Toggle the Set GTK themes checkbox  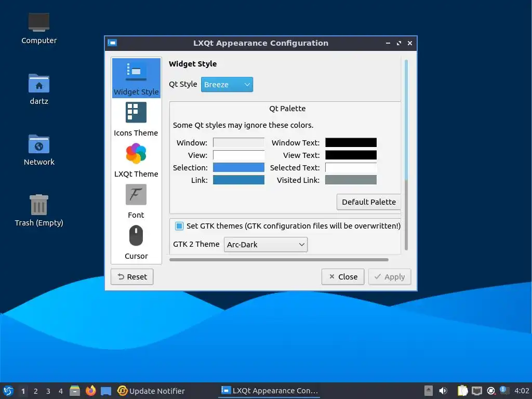point(179,226)
